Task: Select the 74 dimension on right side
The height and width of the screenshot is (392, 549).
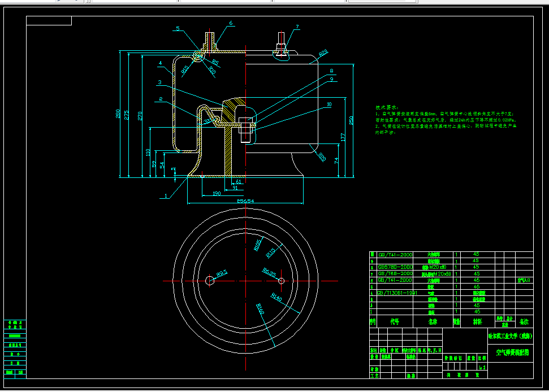Action: click(336, 160)
